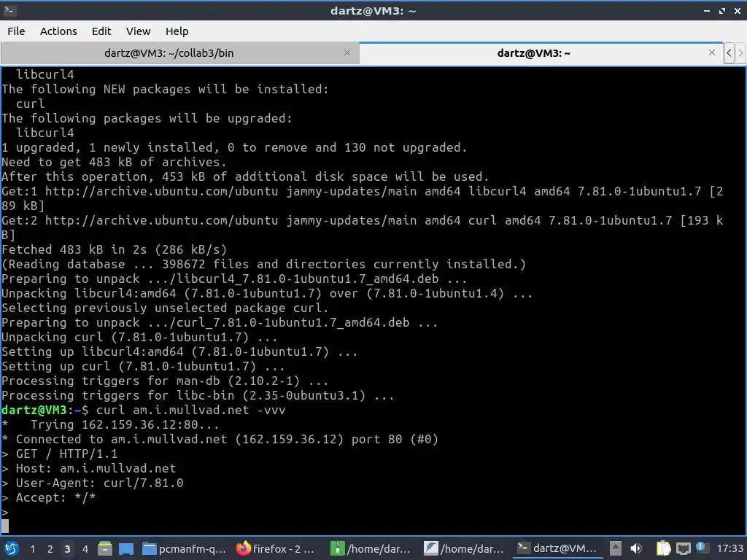747x560 pixels.
Task: Switch to workspace 1
Action: (32, 549)
